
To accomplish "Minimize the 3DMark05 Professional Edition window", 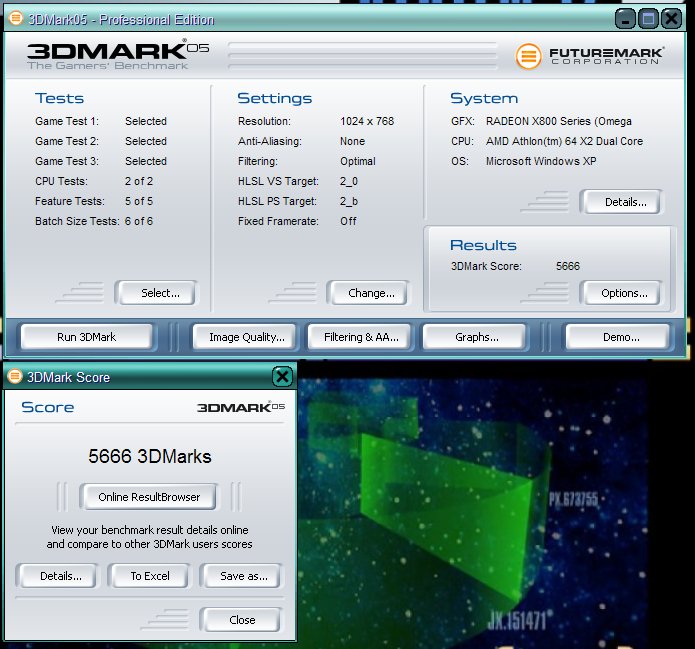I will (x=625, y=19).
